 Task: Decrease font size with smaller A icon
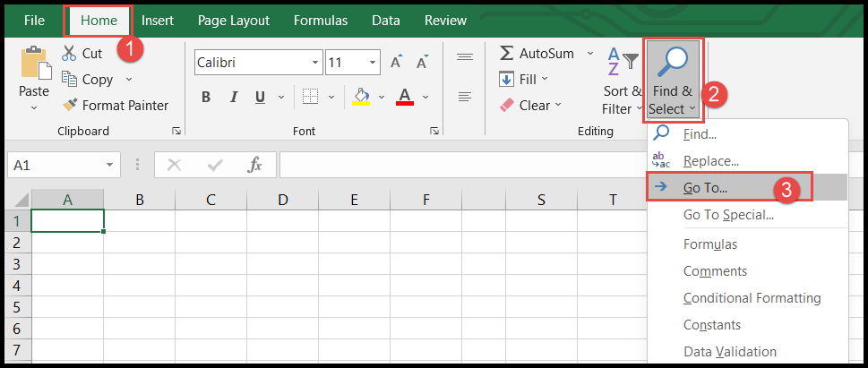(423, 63)
